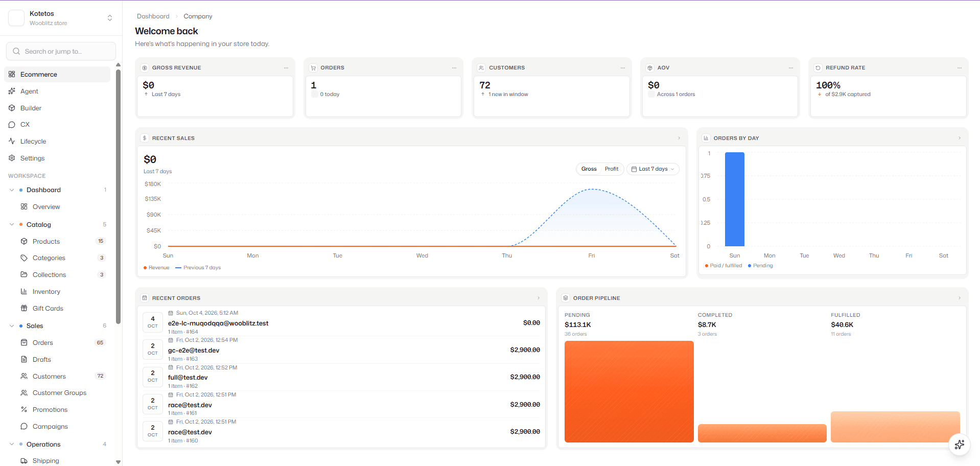Select the Customer Groups icon
The height and width of the screenshot is (466, 980).
coord(24,393)
